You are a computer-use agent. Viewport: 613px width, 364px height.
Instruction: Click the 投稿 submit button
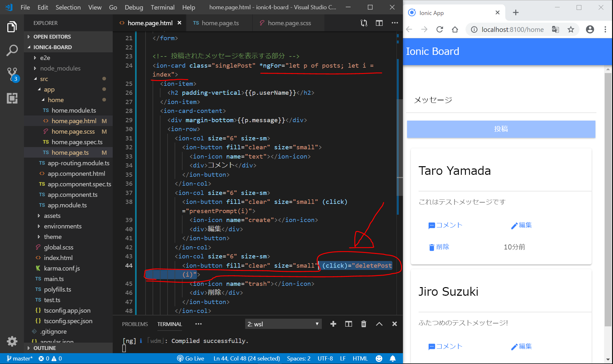point(501,129)
